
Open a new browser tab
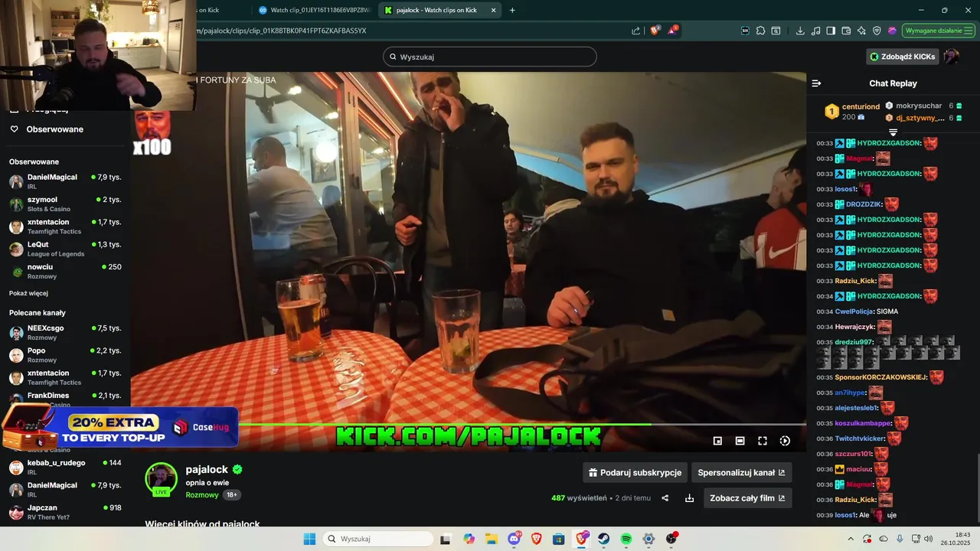512,10
